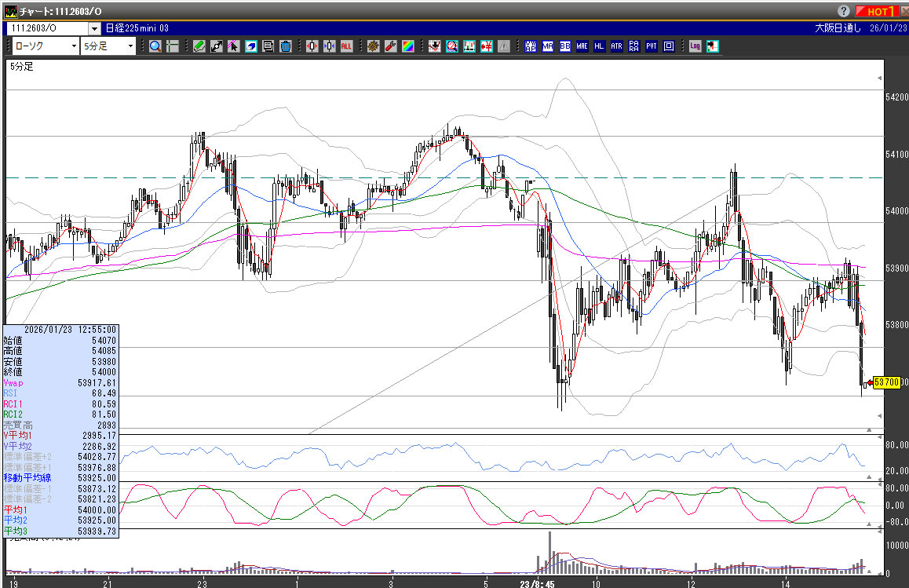Toggle the BB Bollinger Bands indicator

(x=564, y=46)
